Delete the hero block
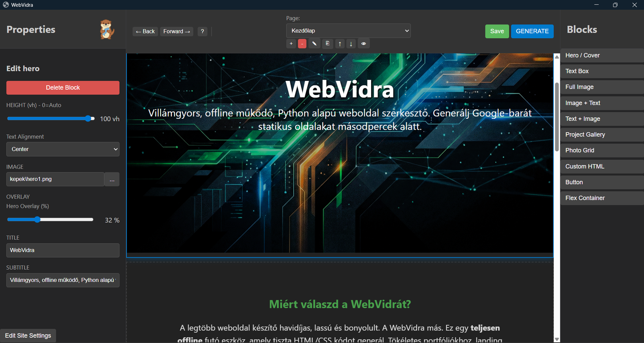 63,88
